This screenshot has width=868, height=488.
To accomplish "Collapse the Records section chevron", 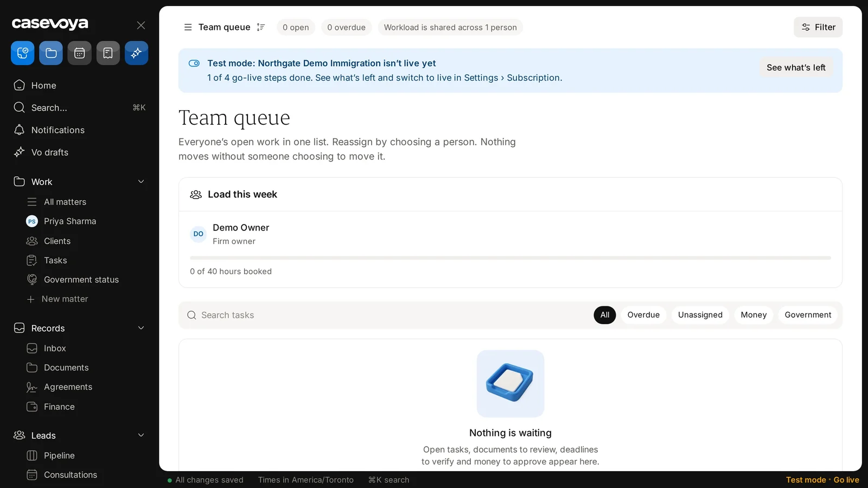I will tap(141, 328).
